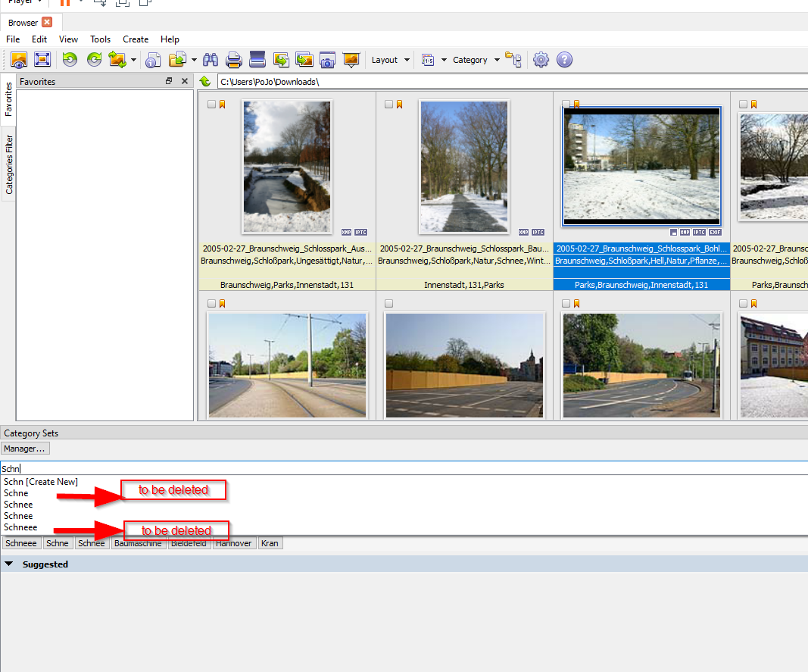Click the Manager... button
The width and height of the screenshot is (808, 672).
[x=25, y=449]
